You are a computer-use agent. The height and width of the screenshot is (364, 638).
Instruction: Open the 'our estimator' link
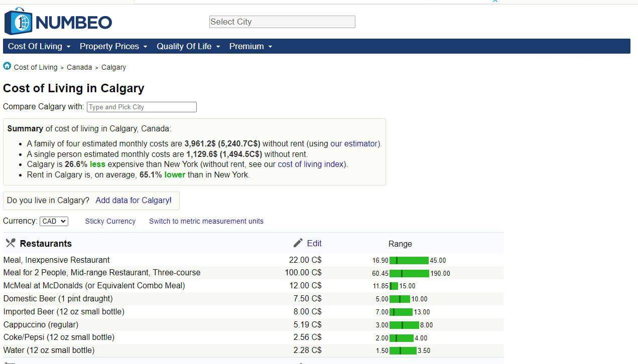355,143
